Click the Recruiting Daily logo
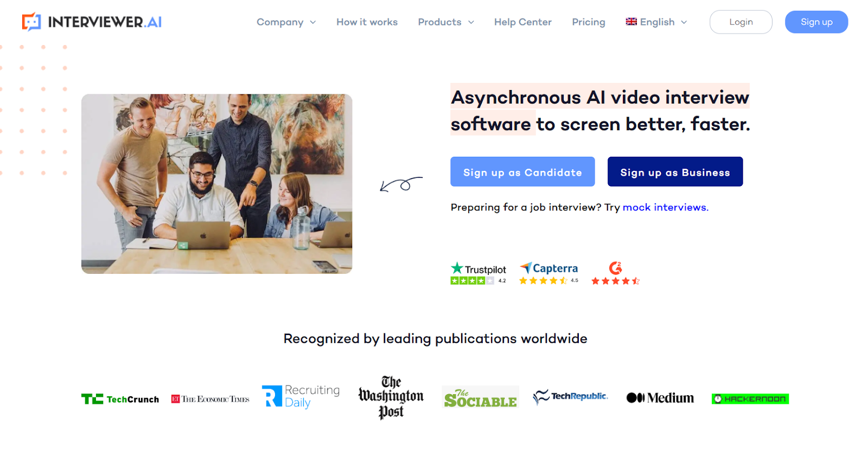Screen dimensions: 868x476 301,396
